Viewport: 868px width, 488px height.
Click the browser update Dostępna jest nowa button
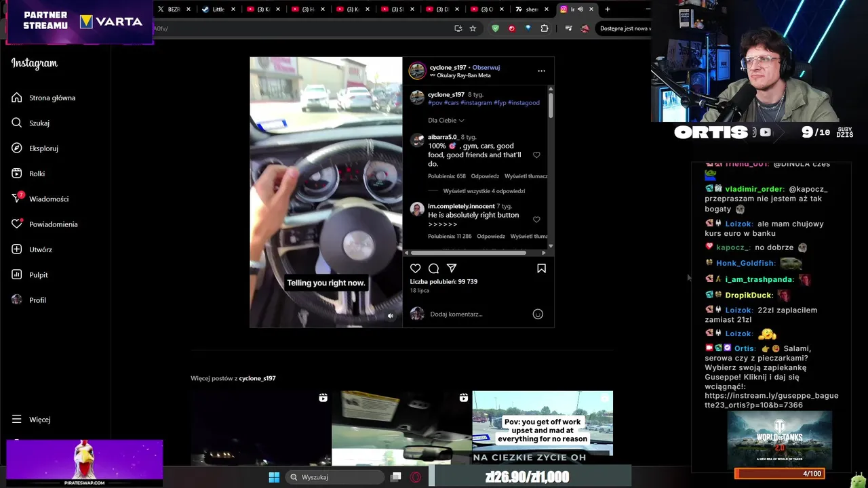(x=624, y=28)
